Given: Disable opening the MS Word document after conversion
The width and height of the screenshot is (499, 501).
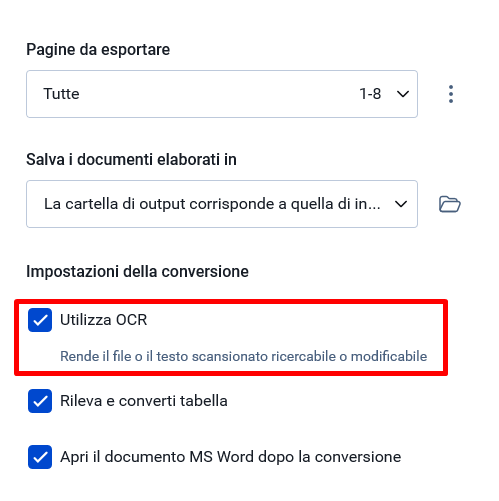Looking at the screenshot, I should [x=40, y=457].
